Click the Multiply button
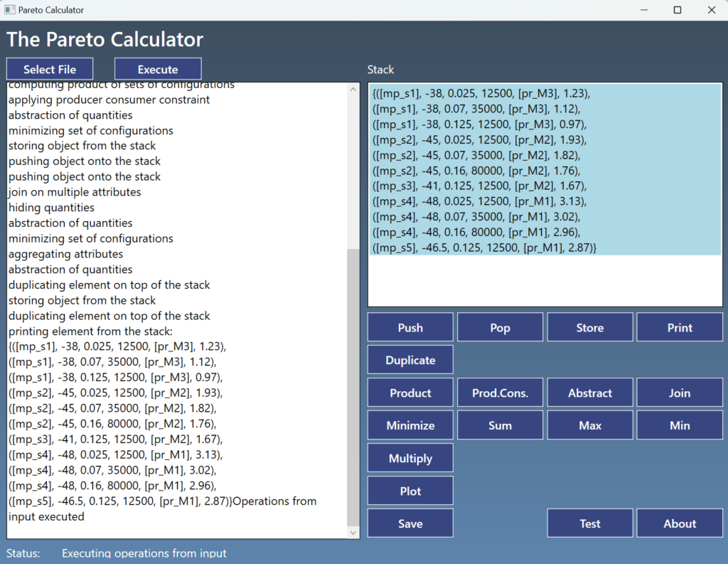The height and width of the screenshot is (564, 728). pos(410,458)
